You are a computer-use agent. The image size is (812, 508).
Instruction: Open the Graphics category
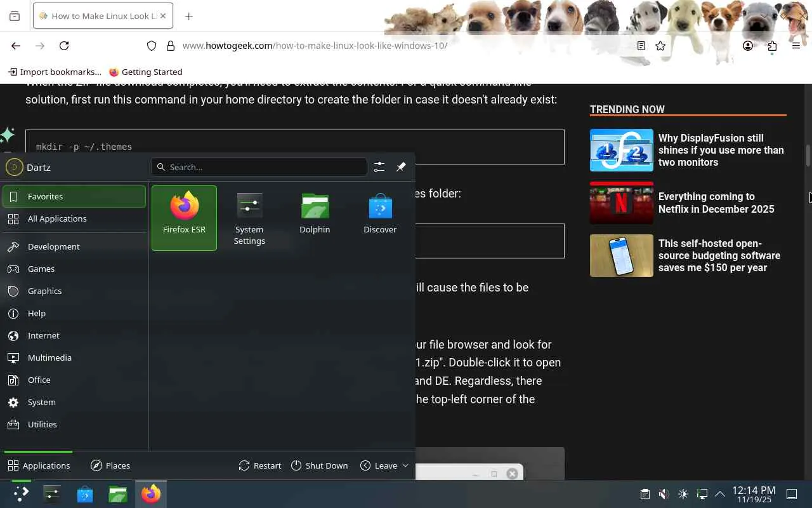click(x=74, y=291)
